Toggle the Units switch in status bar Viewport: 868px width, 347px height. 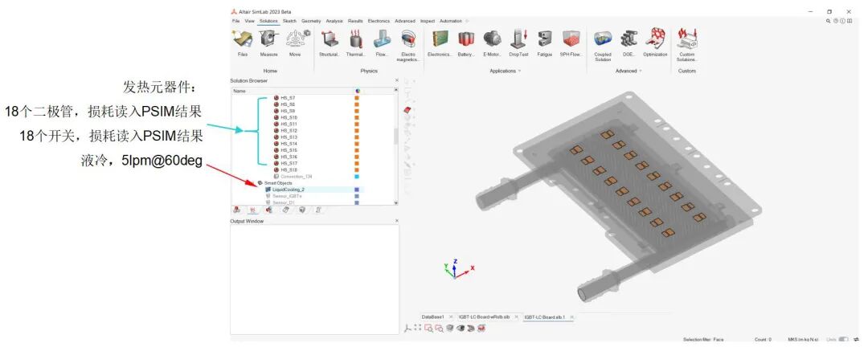844,339
